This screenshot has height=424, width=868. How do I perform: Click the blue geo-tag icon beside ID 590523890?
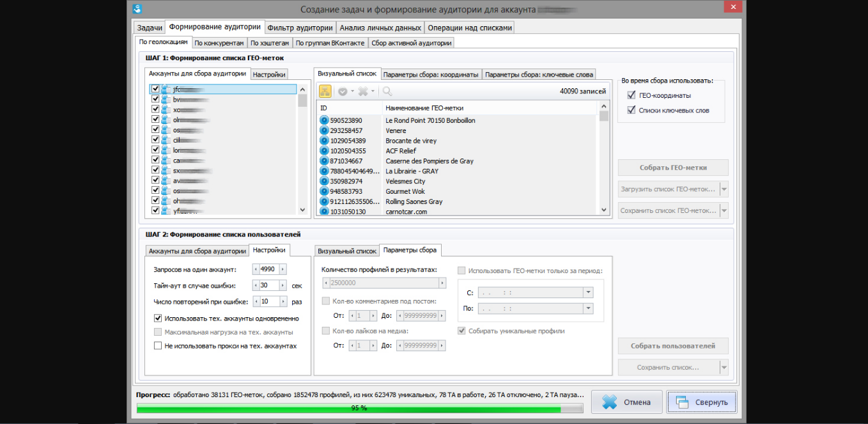point(323,120)
